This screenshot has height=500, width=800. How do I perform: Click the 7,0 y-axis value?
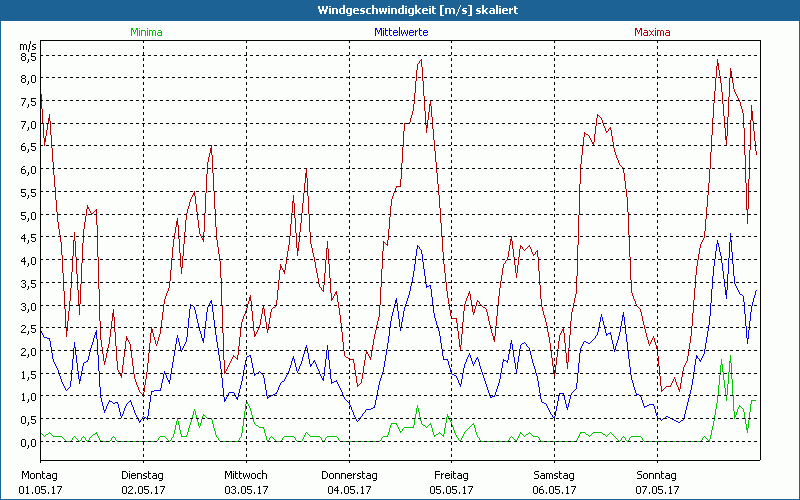[x=28, y=125]
